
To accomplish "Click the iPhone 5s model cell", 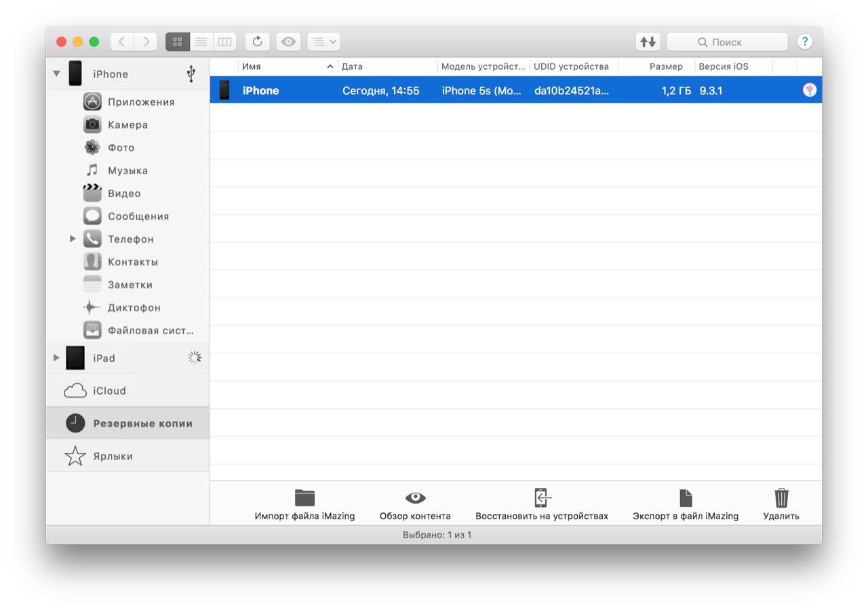I will click(481, 91).
